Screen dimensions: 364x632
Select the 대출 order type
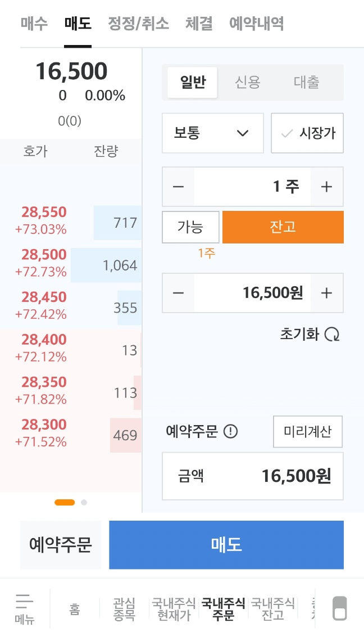tap(306, 82)
